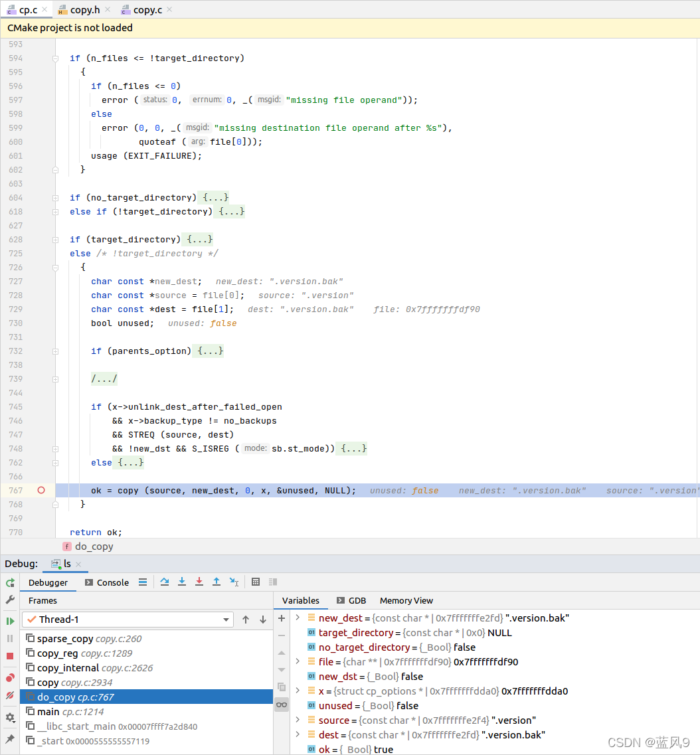Toggle Mute Breakpoints in debug sidebar
700x755 pixels.
point(10,695)
